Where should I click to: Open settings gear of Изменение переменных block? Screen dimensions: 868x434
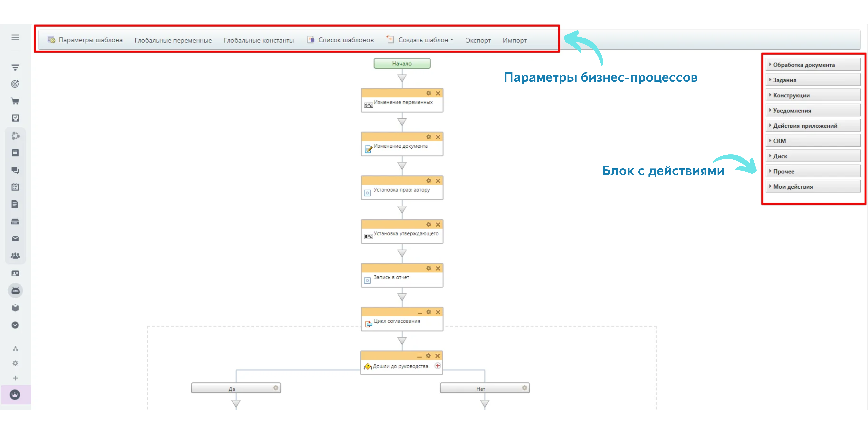(x=429, y=93)
